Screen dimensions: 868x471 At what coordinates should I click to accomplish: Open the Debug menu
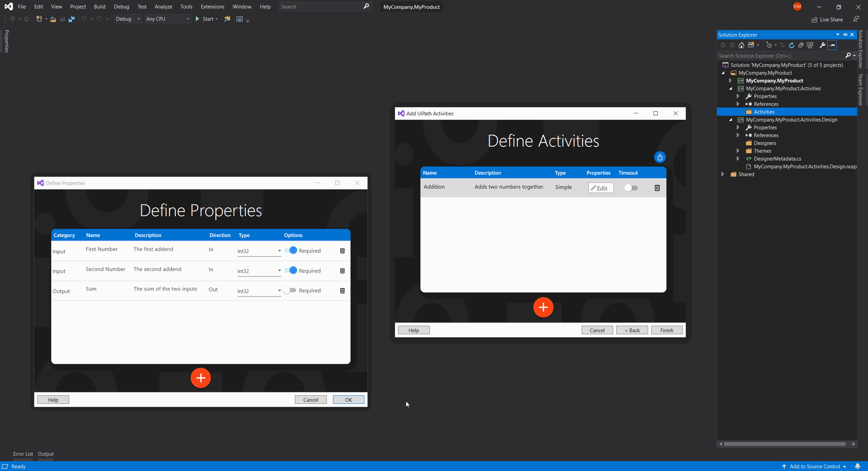pyautogui.click(x=121, y=6)
